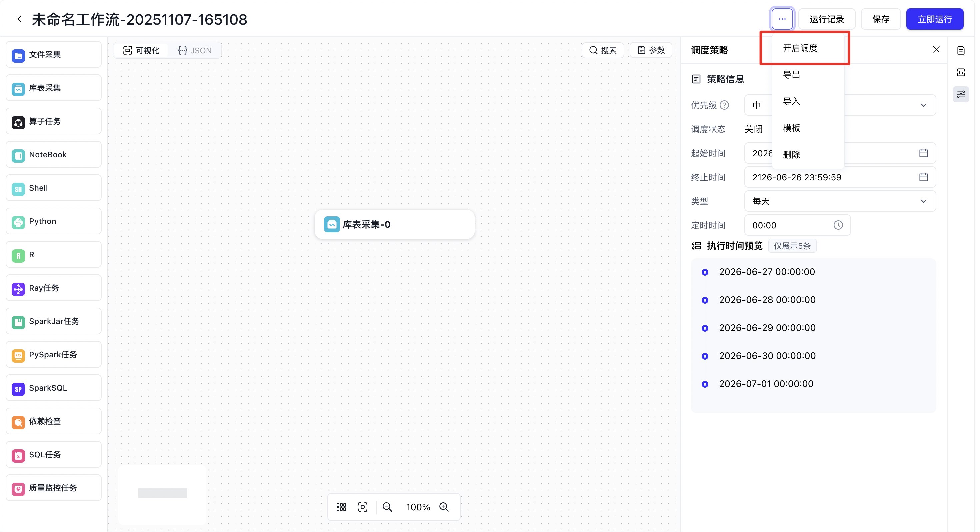This screenshot has height=532, width=980.
Task: Open the 定时时间 clock picker icon
Action: click(842, 226)
